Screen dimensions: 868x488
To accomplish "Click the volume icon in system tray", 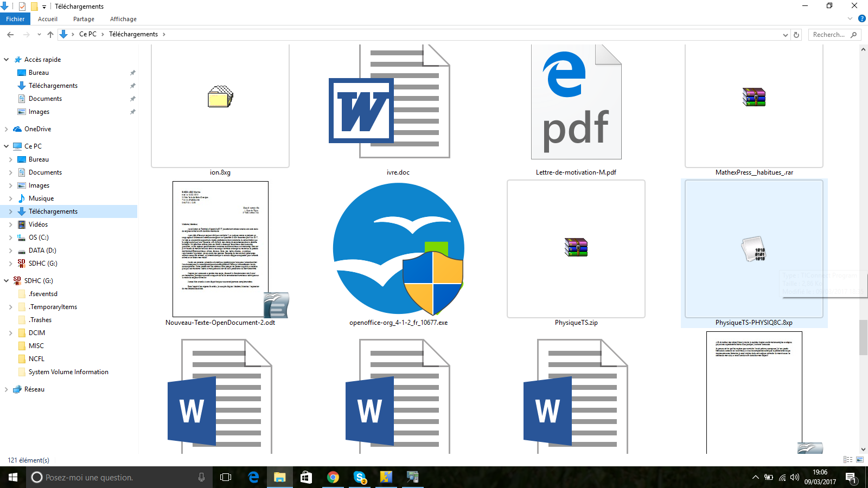I will pos(795,478).
